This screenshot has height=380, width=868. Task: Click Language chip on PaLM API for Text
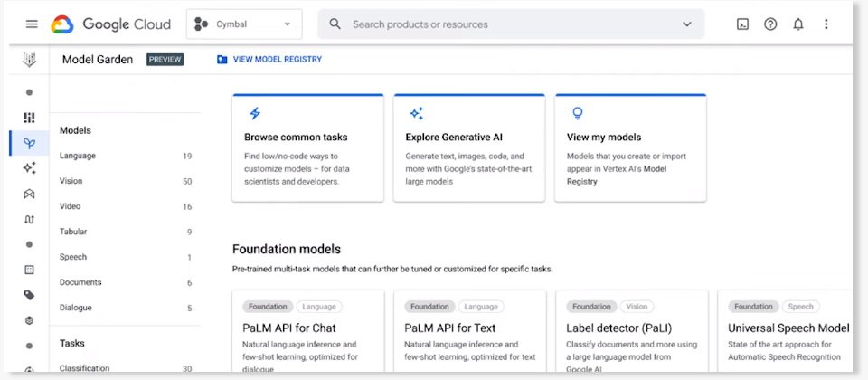(481, 307)
